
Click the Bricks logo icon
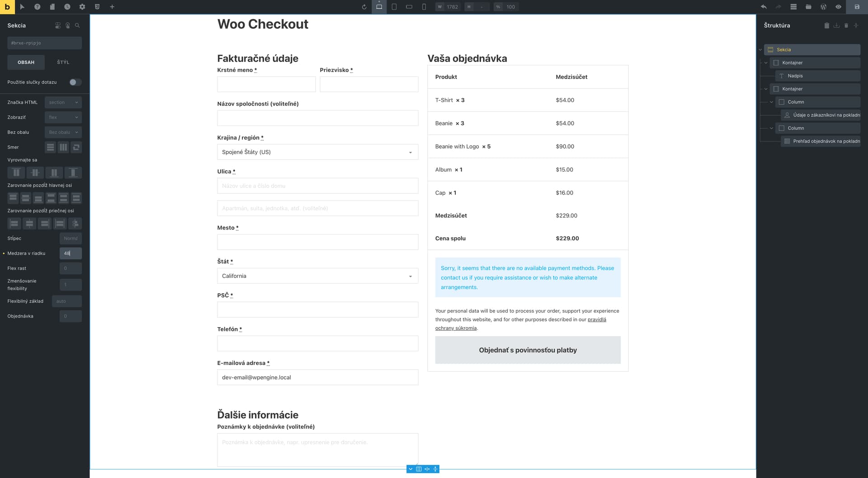pos(7,7)
